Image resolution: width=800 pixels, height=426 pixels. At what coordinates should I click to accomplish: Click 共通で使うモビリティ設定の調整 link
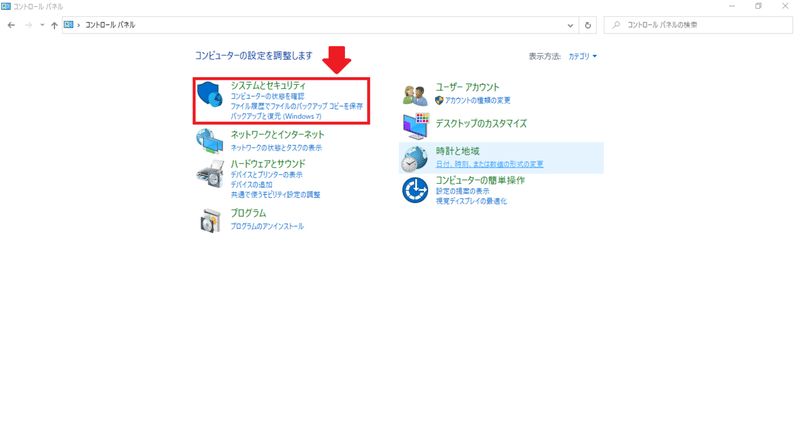click(276, 194)
